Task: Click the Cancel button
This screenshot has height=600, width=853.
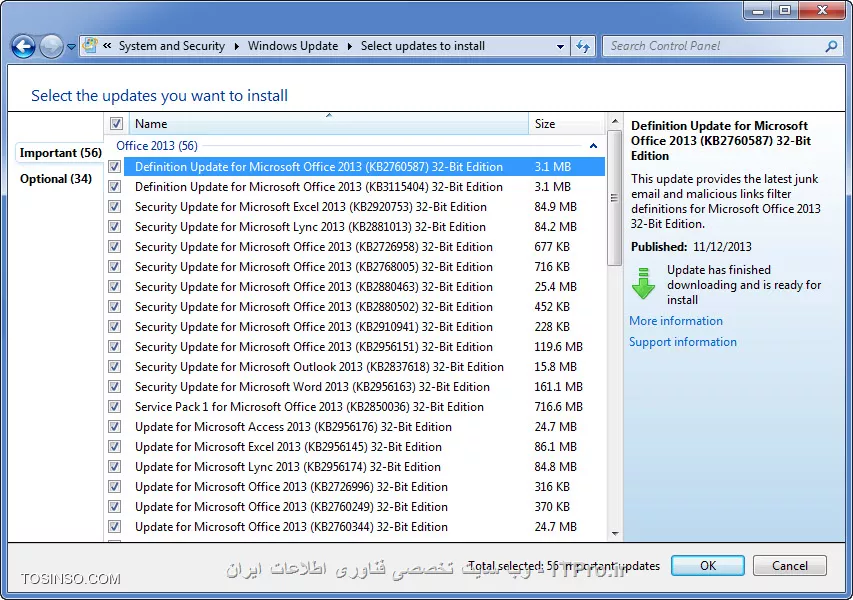Action: click(x=789, y=566)
